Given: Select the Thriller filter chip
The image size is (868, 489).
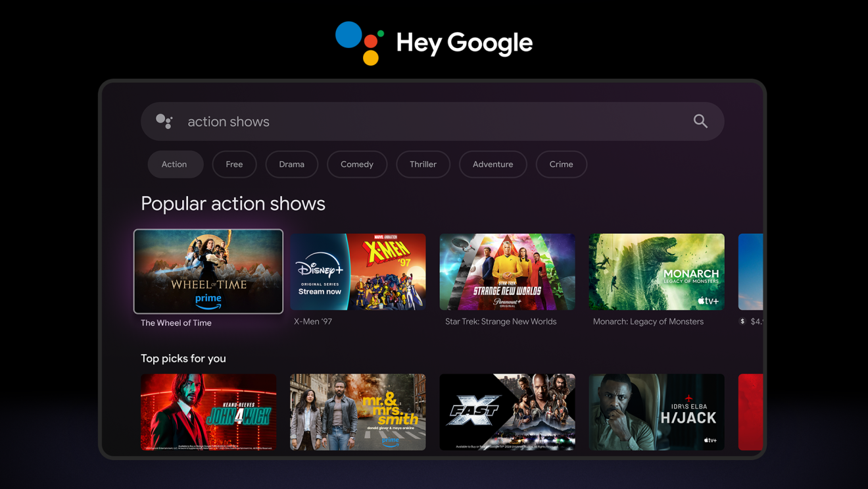Looking at the screenshot, I should pyautogui.click(x=423, y=165).
